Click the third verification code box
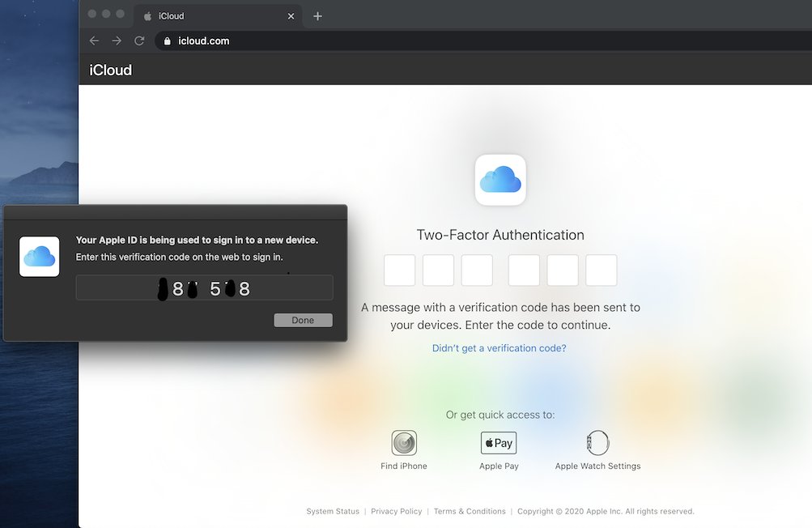This screenshot has height=528, width=812. [x=477, y=270]
